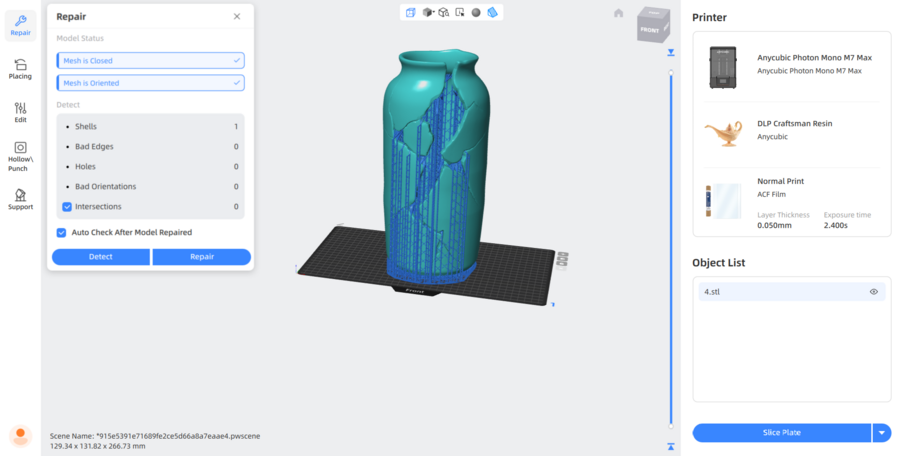Open the solid cube view mode dropdown
The width and height of the screenshot is (900, 456).
(428, 13)
